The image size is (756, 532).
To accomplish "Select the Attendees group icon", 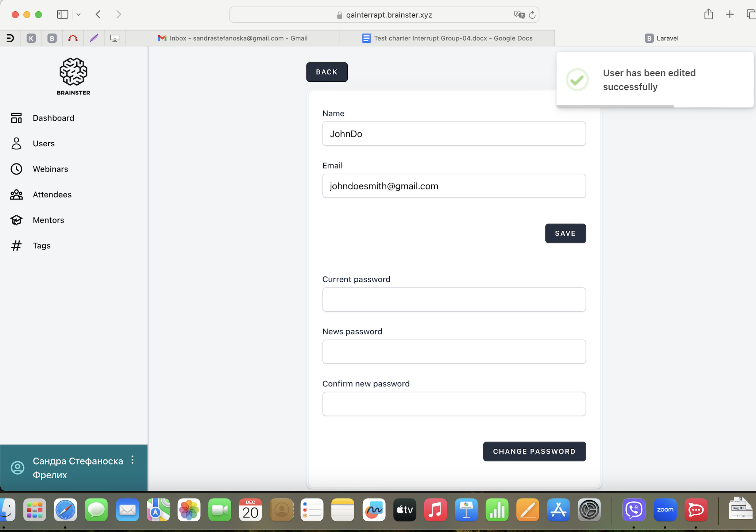I will tap(16, 194).
